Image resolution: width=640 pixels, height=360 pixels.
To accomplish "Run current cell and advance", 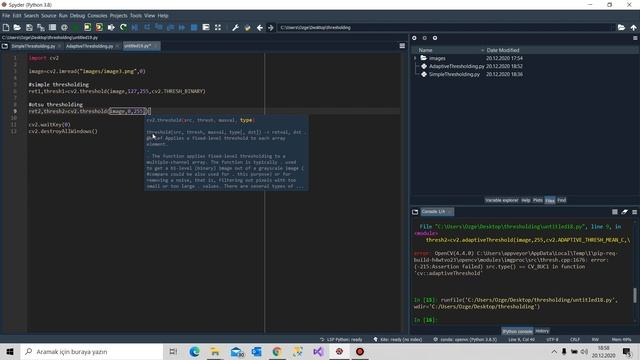I will point(99,27).
